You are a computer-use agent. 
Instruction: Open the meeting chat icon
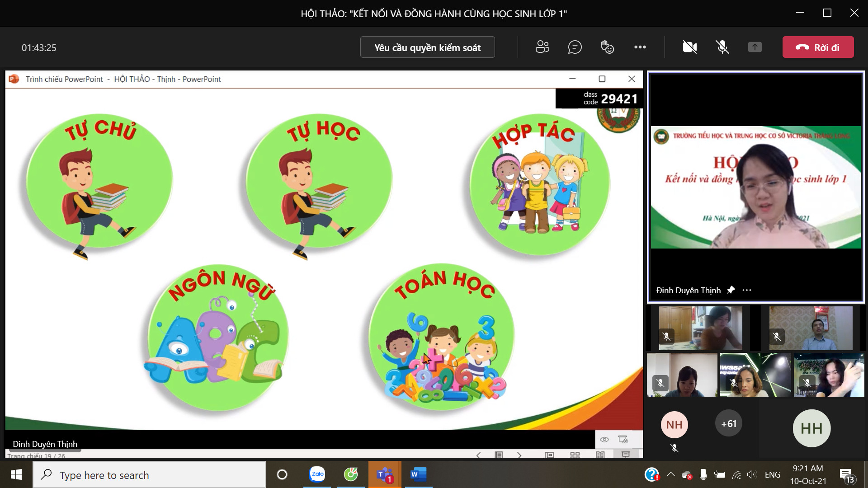(x=575, y=47)
